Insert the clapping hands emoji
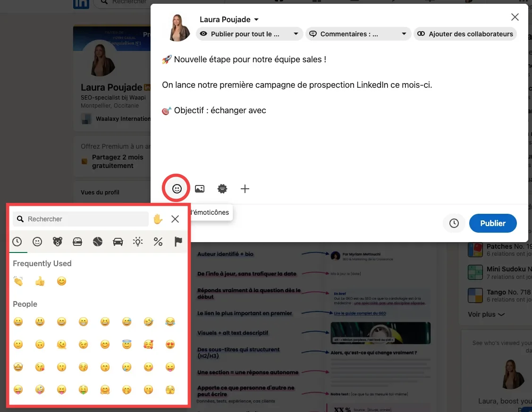This screenshot has width=532, height=412. point(18,281)
